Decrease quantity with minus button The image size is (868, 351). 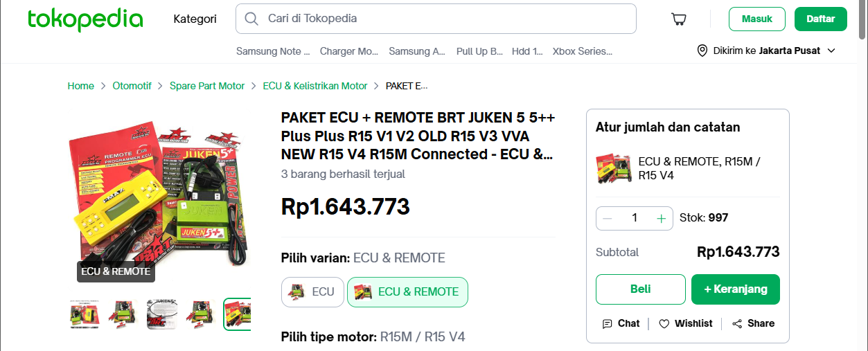coord(608,218)
